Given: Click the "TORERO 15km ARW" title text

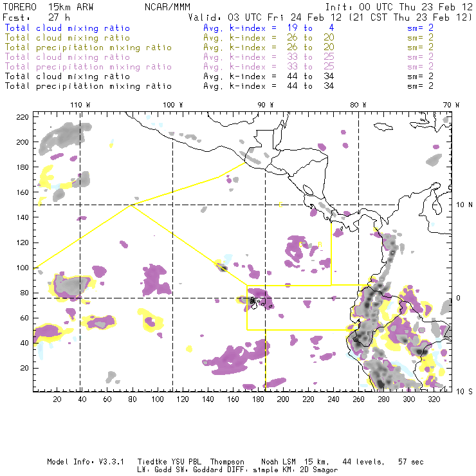Looking at the screenshot, I should tap(48, 7).
